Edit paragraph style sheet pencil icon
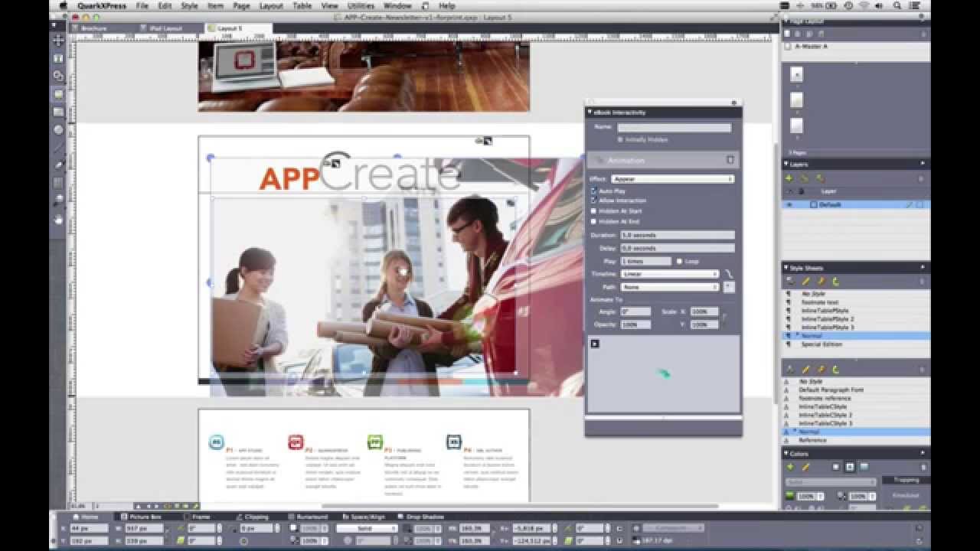Viewport: 980px width, 551px height. [806, 281]
